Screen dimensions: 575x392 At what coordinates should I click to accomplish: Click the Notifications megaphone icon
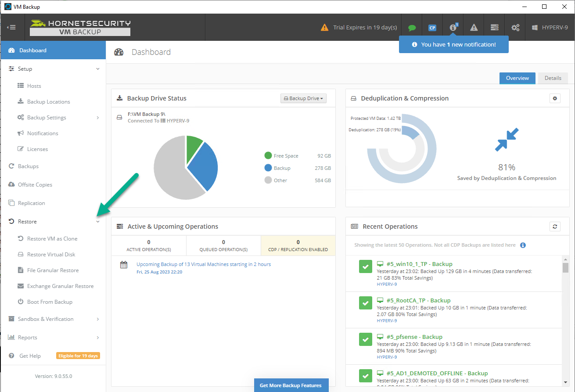pos(20,133)
